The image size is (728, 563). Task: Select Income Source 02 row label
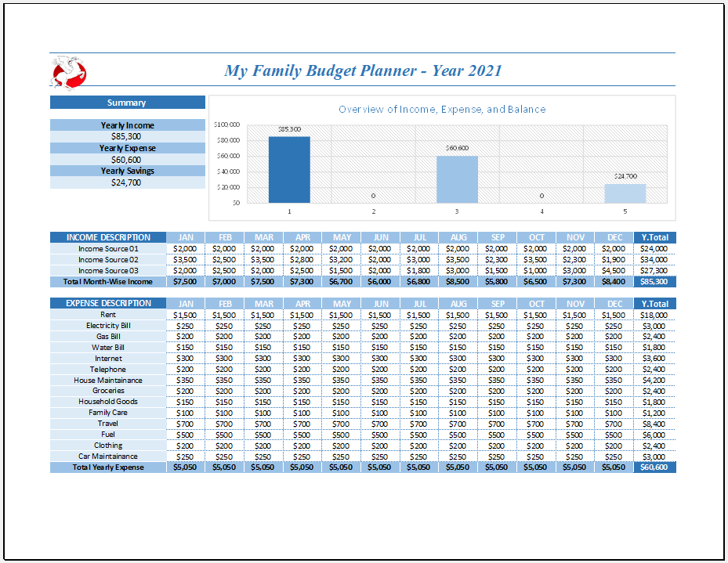pyautogui.click(x=107, y=259)
